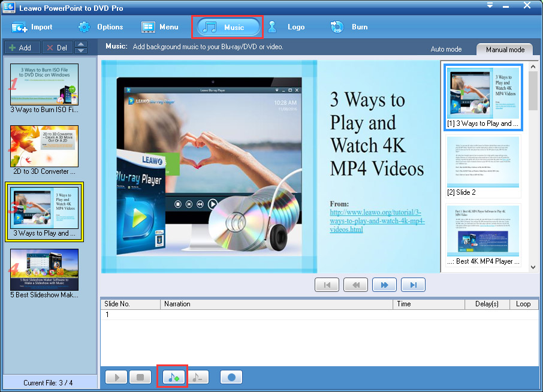The height and width of the screenshot is (392, 543).
Task: Play the background music preview
Action: (x=116, y=378)
